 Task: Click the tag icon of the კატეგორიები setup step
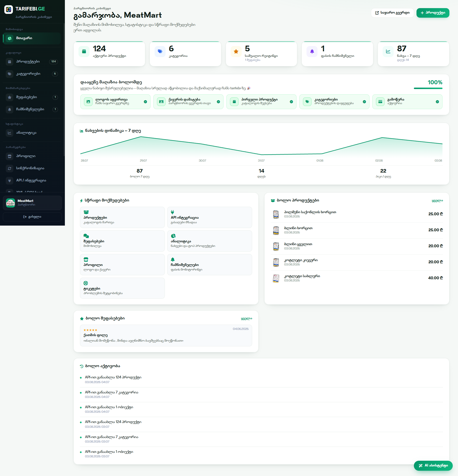coord(307,102)
